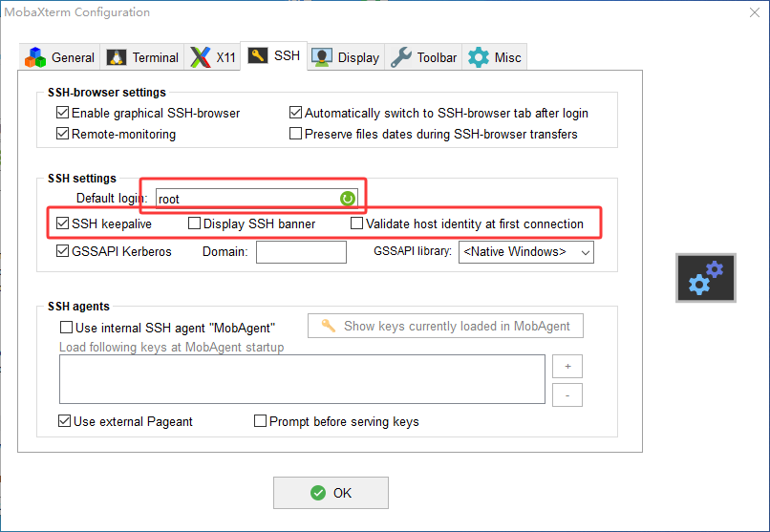Confirm settings with the OK button
The width and height of the screenshot is (770, 532).
331,493
